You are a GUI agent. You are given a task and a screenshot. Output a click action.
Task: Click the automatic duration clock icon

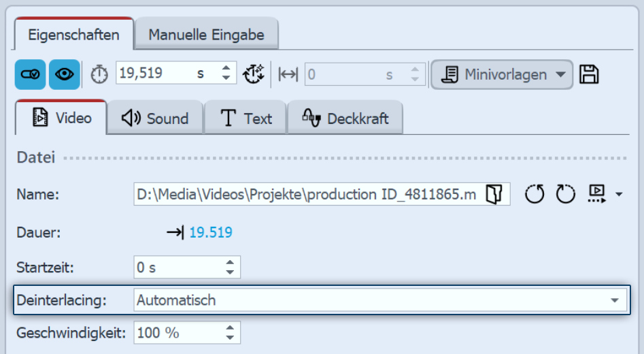coord(253,74)
